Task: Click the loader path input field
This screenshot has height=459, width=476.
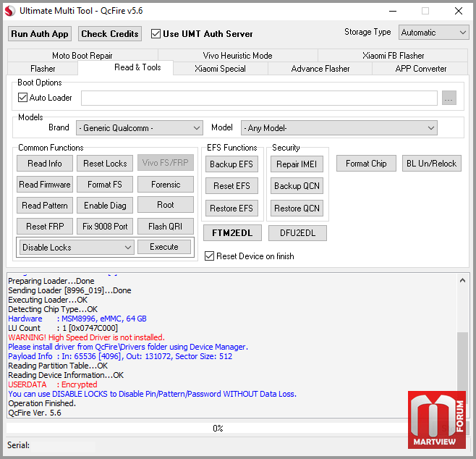Action: (x=259, y=98)
